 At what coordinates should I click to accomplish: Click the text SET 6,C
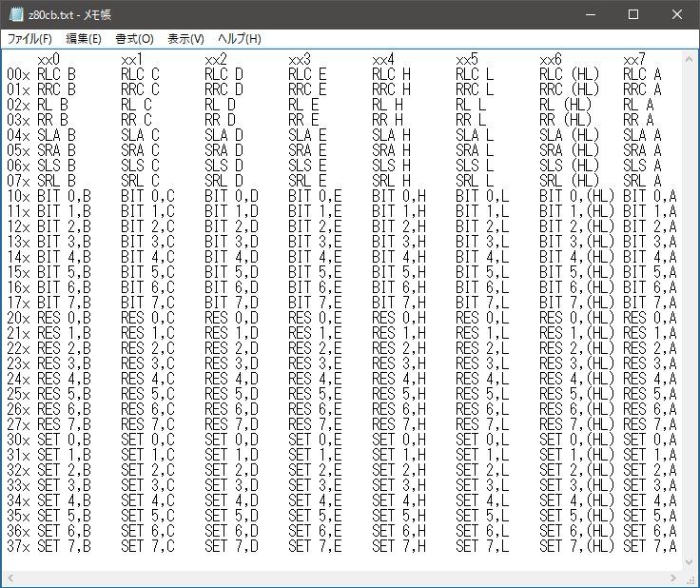click(x=147, y=531)
